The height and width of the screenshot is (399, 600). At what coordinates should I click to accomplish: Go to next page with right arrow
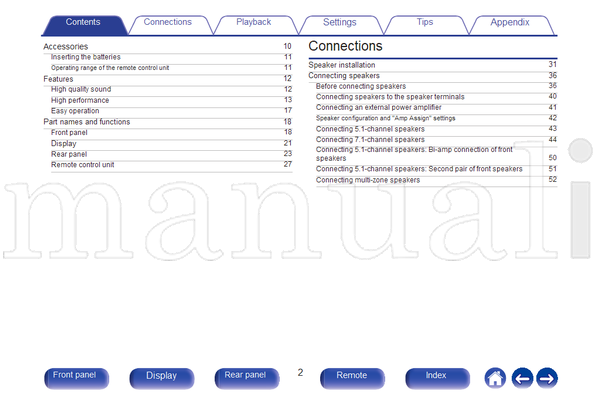pos(547,378)
